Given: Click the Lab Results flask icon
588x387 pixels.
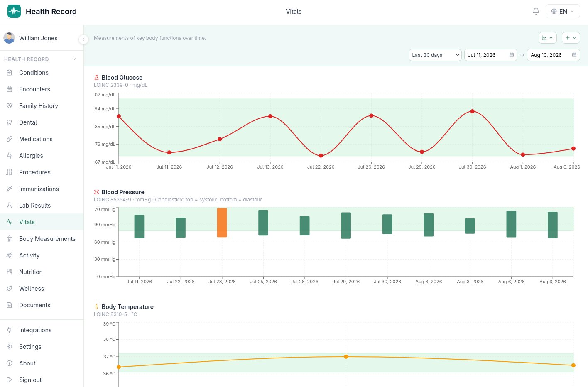Looking at the screenshot, I should (x=10, y=206).
